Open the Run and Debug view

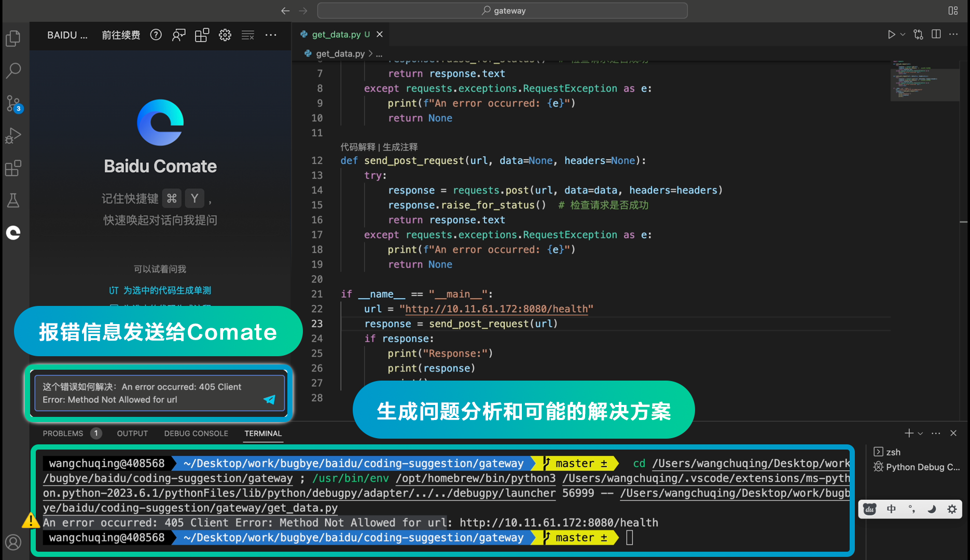[13, 135]
